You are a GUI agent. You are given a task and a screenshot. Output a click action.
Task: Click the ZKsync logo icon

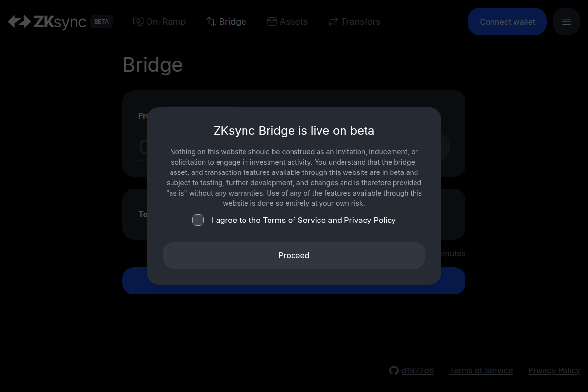pyautogui.click(x=20, y=22)
